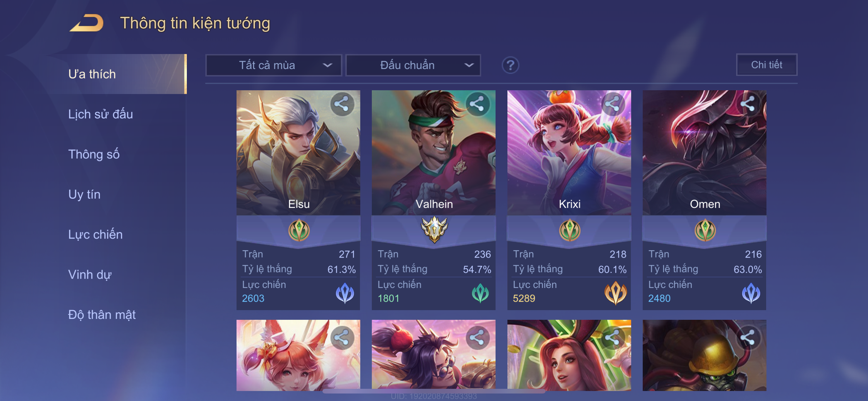Click the horizontal scrollbar at bottom
868x401 pixels.
(434, 391)
